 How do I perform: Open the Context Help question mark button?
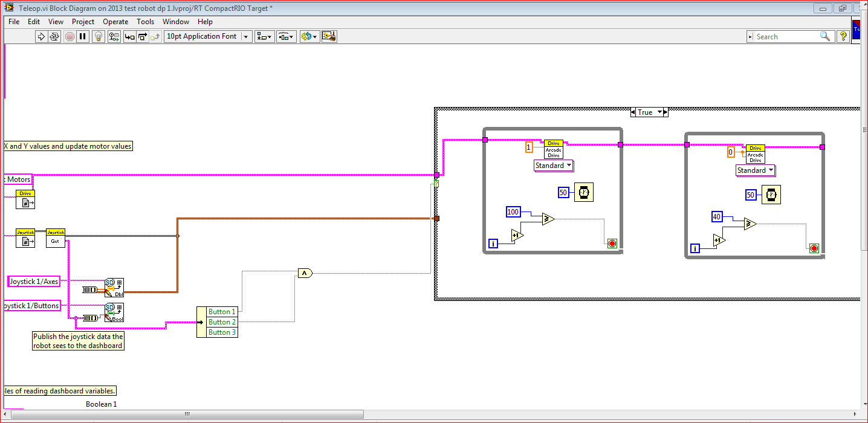843,36
